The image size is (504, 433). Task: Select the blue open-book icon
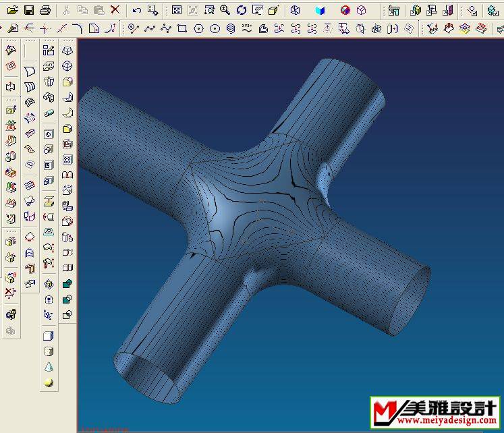[x=320, y=11]
